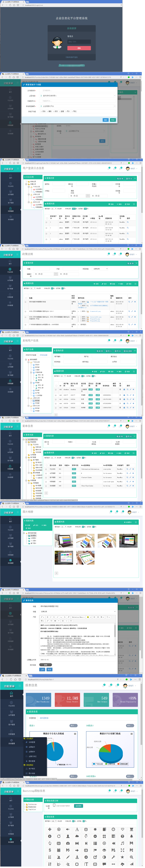Click the red 登录 button on lock screen

[x=79, y=48]
